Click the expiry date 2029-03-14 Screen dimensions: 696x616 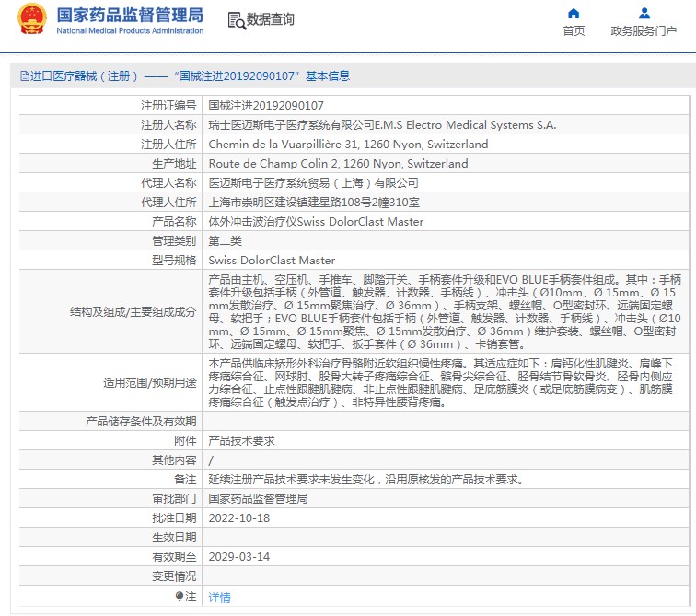tap(239, 557)
